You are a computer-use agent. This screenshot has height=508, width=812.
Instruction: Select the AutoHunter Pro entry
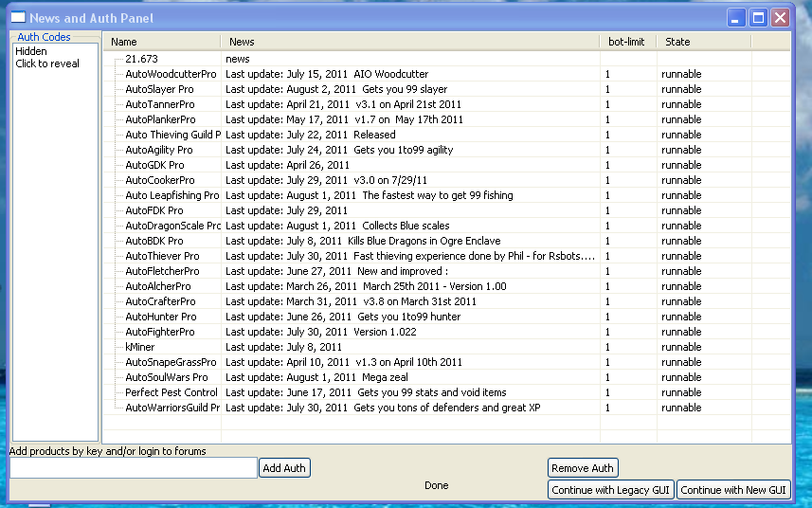point(161,317)
